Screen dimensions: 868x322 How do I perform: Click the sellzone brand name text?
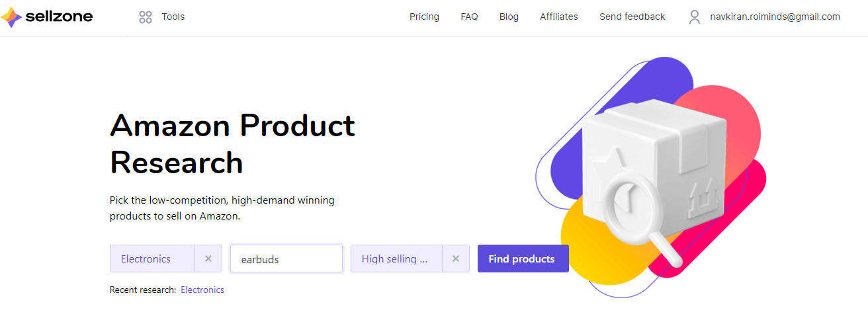pos(59,17)
